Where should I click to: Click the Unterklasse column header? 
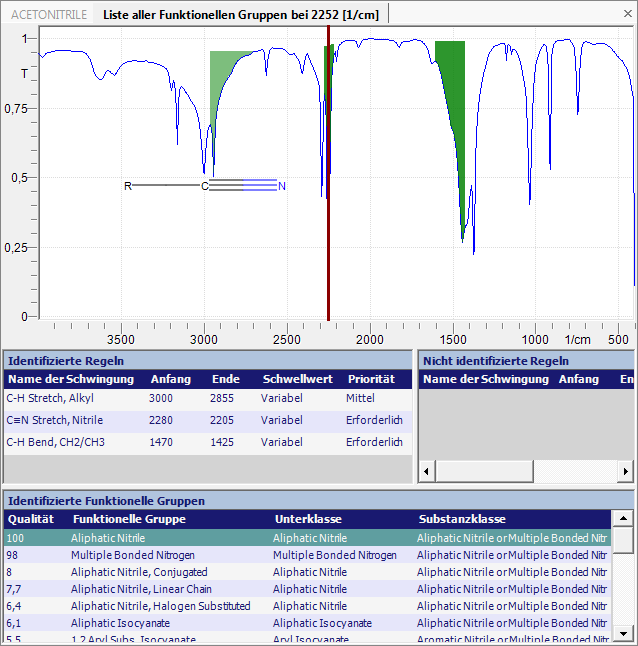tap(308, 519)
